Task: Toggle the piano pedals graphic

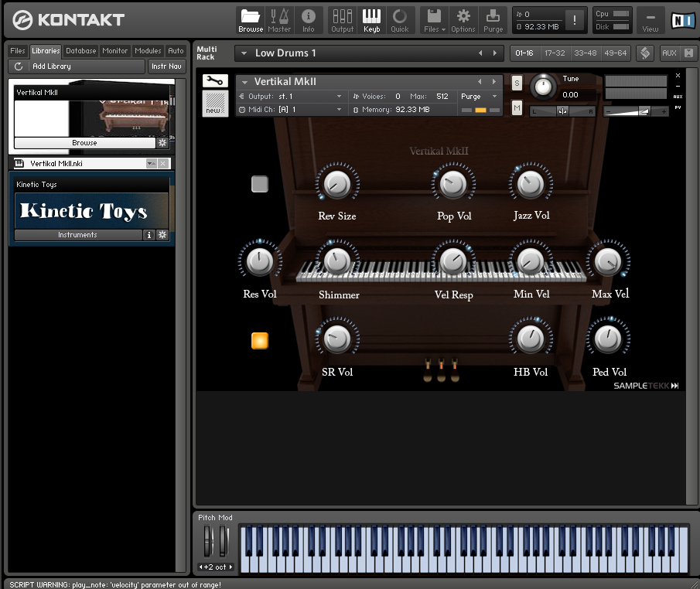Action: pos(441,370)
